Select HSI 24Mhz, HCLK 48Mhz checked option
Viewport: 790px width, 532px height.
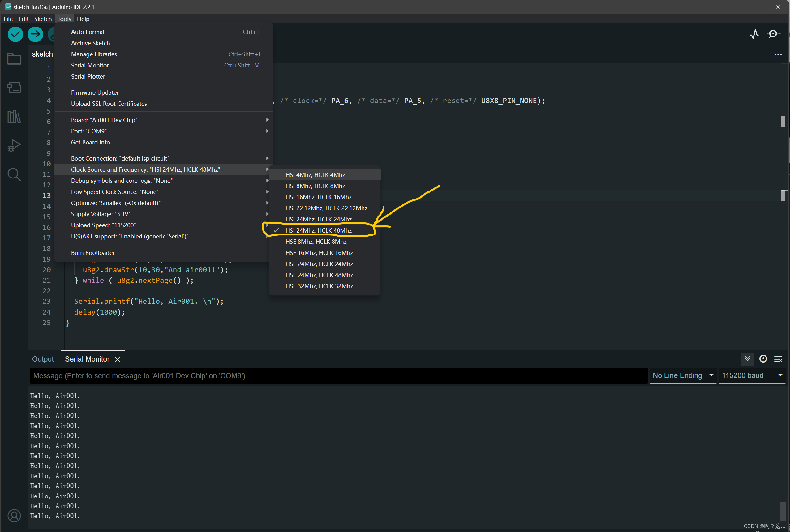point(324,230)
